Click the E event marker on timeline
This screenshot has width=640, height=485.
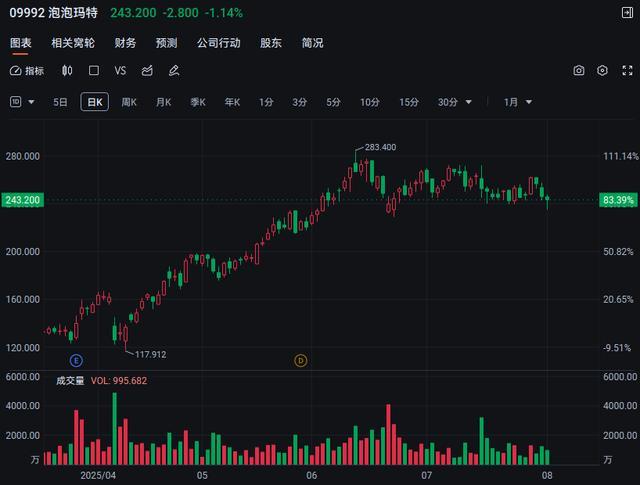coord(75,360)
